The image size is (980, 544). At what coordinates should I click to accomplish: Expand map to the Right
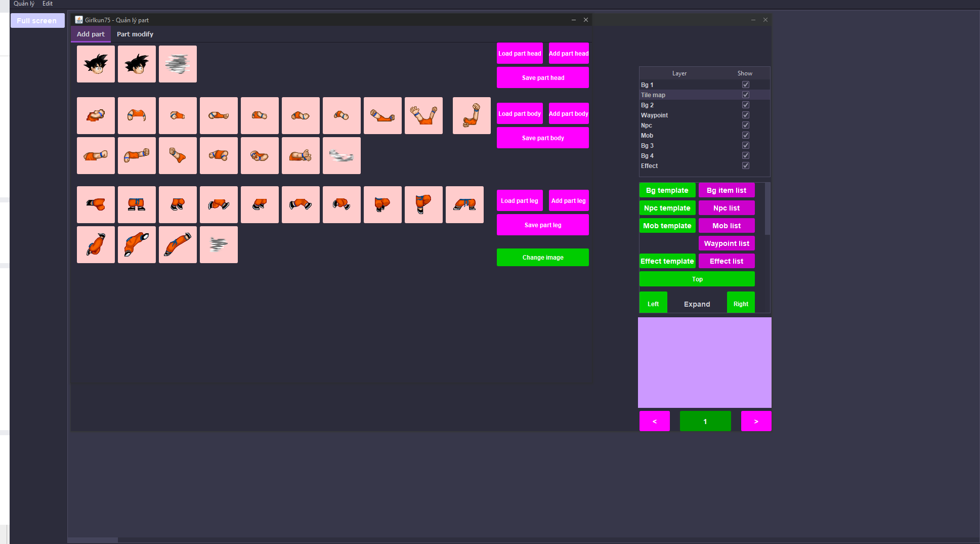(x=741, y=304)
